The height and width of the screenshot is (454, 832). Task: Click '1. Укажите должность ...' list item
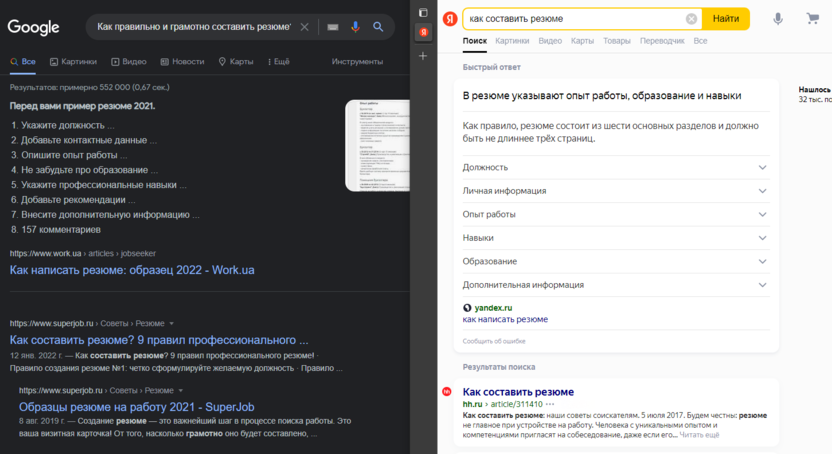[x=63, y=125]
